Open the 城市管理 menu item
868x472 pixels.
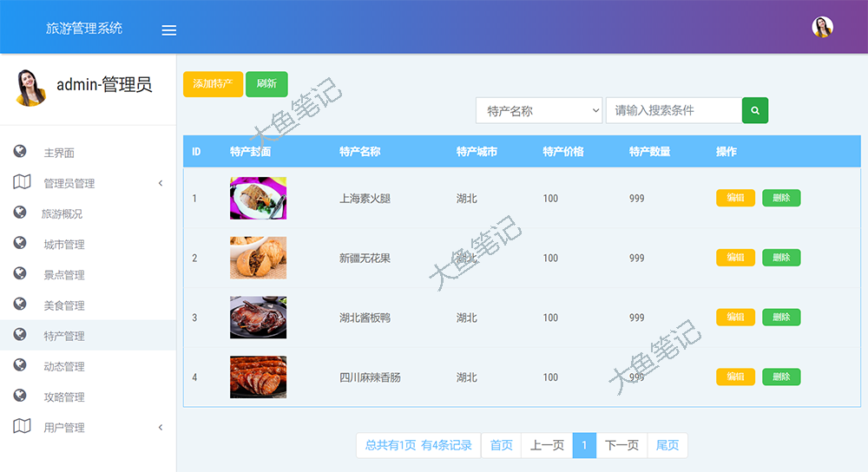click(64, 245)
